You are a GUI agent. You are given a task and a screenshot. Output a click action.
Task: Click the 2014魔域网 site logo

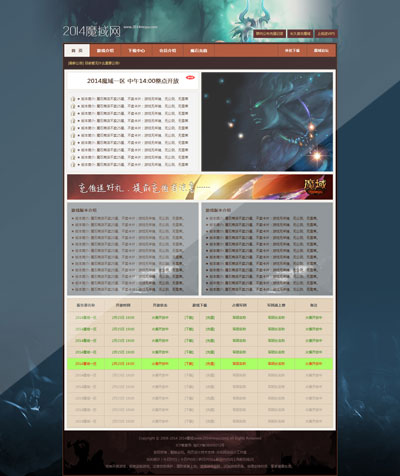point(92,31)
